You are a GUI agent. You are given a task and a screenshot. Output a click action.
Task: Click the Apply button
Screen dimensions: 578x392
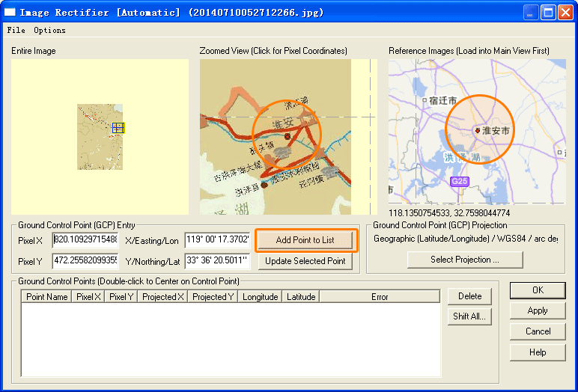(538, 311)
